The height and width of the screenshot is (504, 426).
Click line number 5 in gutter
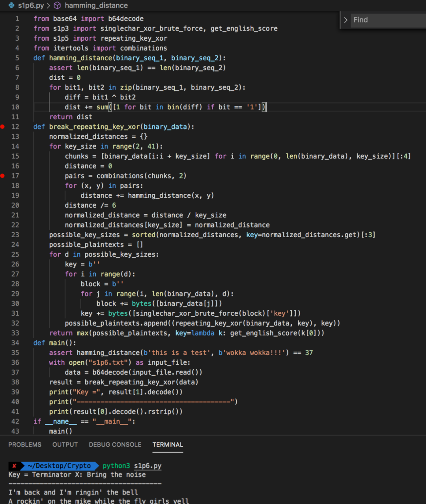click(x=17, y=58)
